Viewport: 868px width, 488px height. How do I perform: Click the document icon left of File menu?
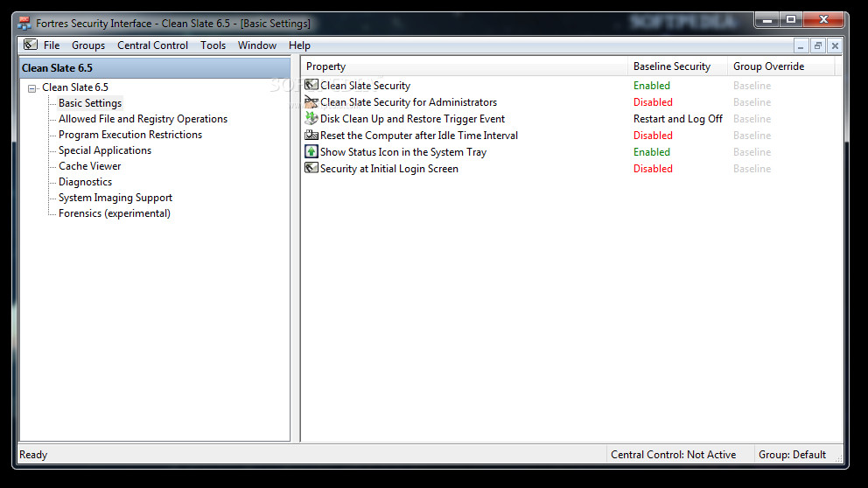tap(31, 45)
